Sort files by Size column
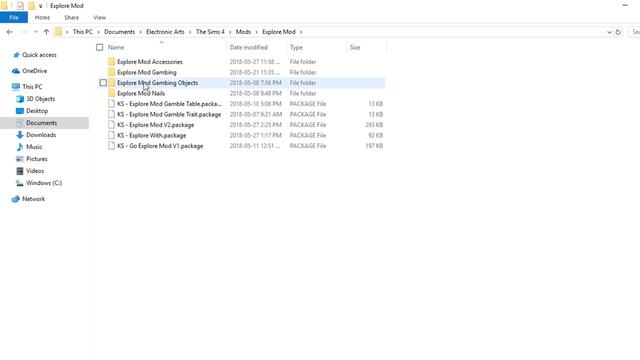 (355, 47)
